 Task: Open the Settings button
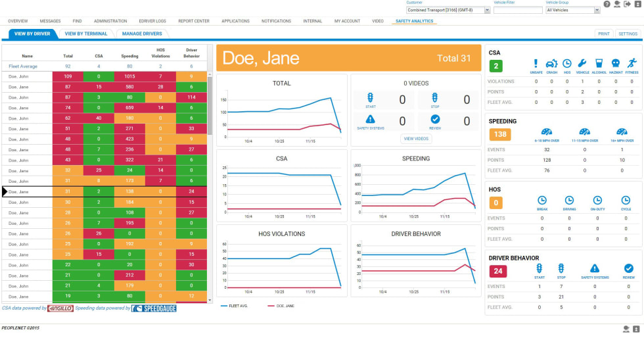point(628,33)
